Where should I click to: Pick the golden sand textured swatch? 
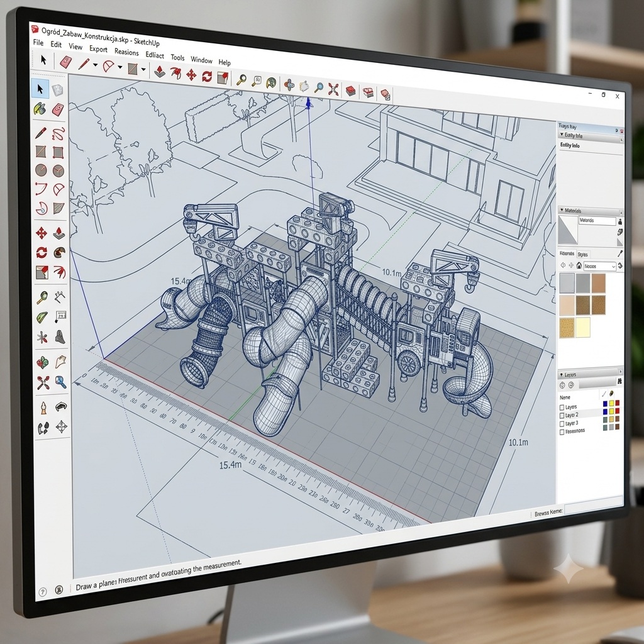[567, 328]
